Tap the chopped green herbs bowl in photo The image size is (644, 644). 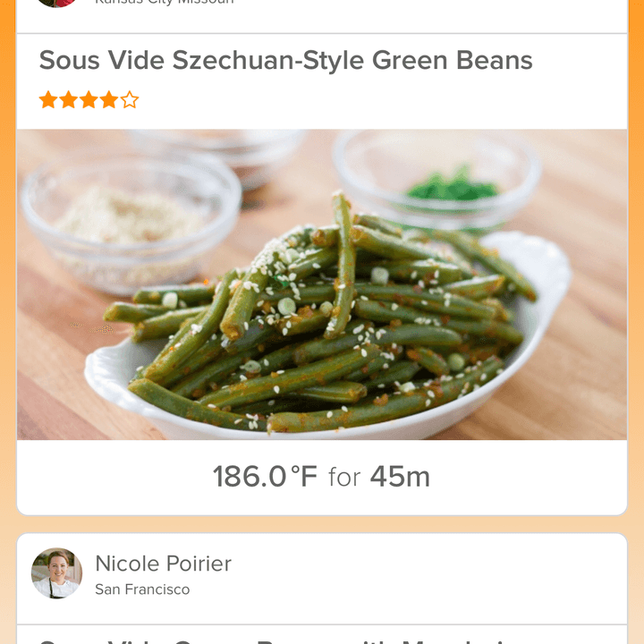[437, 181]
